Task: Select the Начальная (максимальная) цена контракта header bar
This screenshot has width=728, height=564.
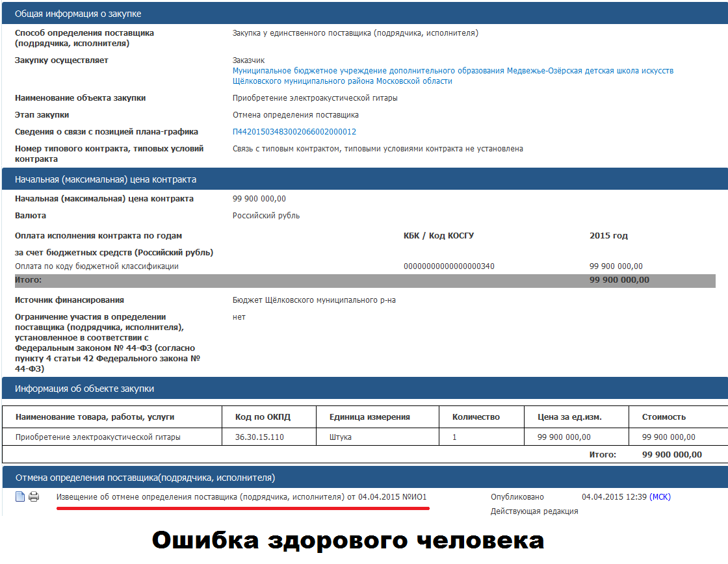Action: click(365, 179)
